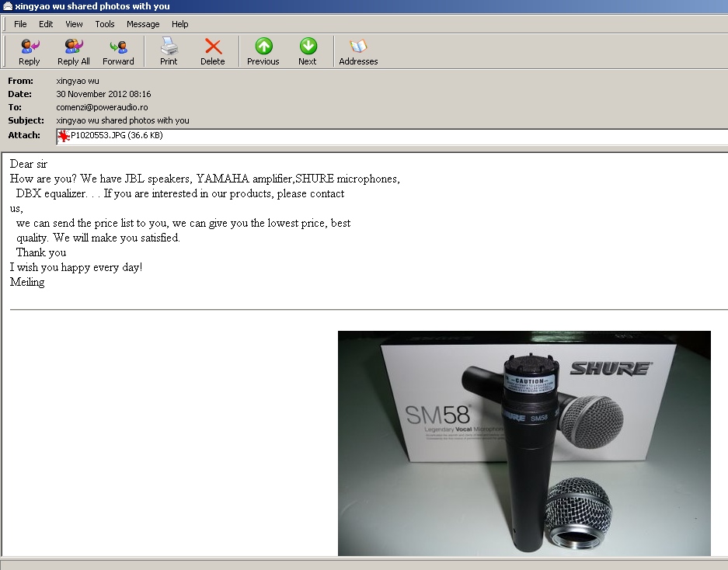Click the line 'I wish you happy every day!'

pos(76,267)
